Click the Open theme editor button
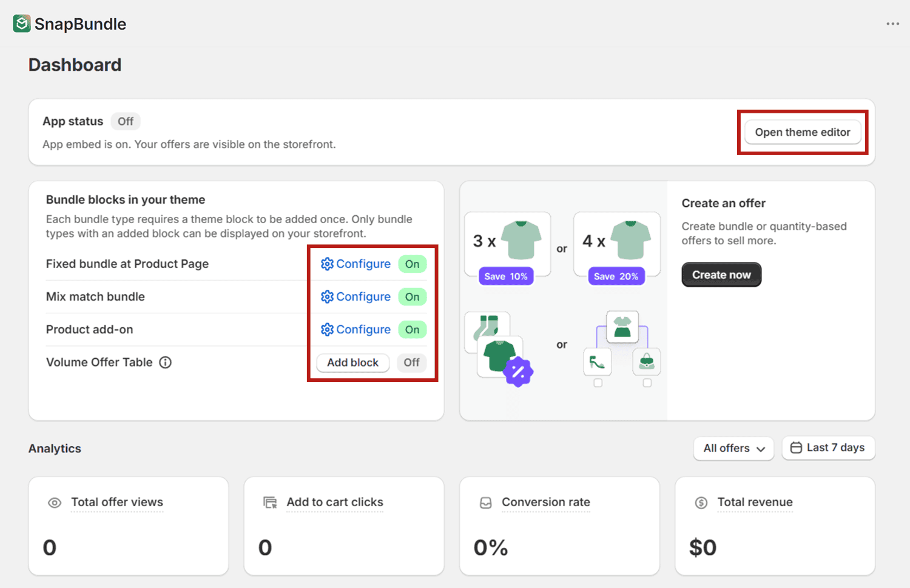Viewport: 910px width, 588px height. coord(803,132)
